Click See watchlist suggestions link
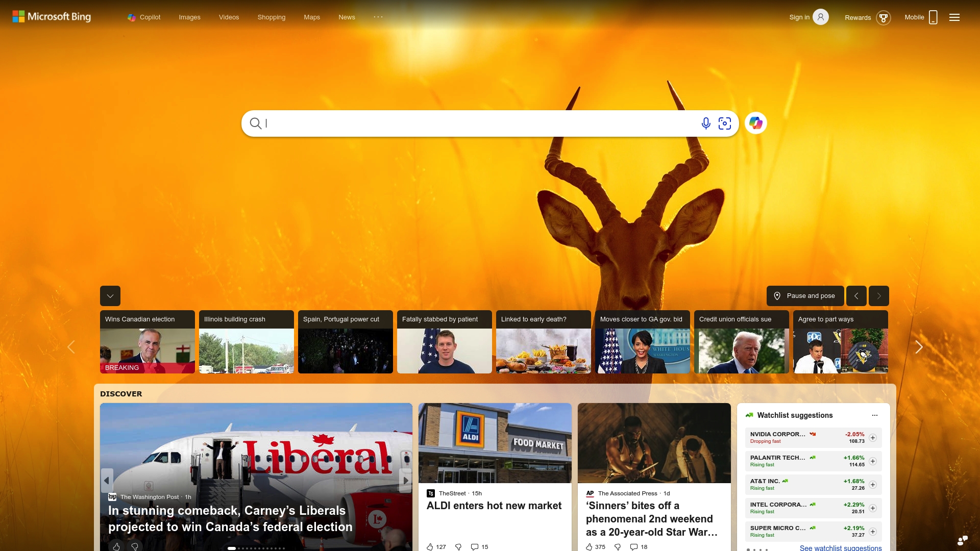980x551 pixels. [841, 547]
